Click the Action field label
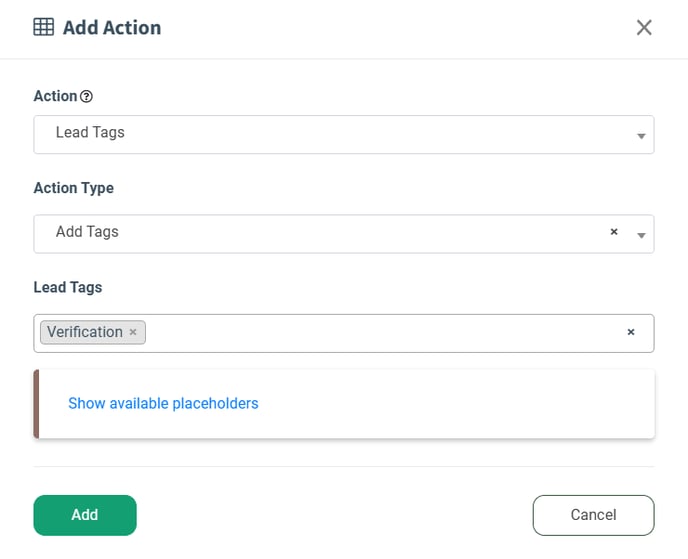The width and height of the screenshot is (688, 559). 55,97
